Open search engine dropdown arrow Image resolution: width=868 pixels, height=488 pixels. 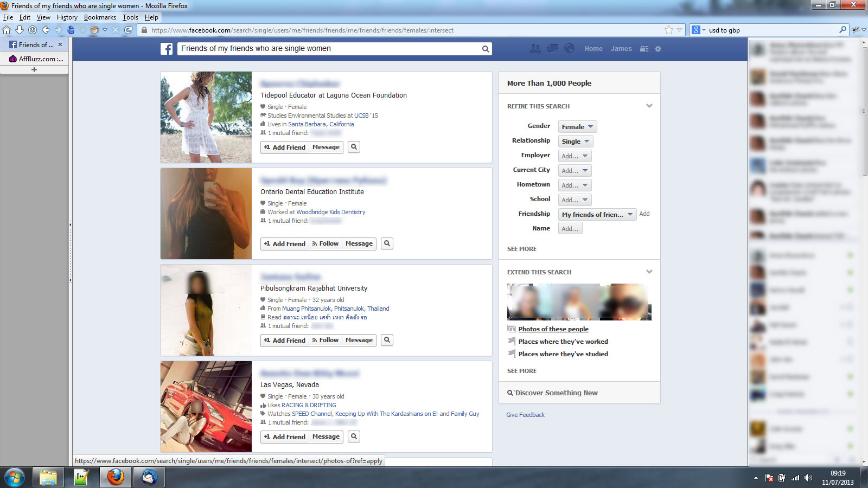[x=704, y=30]
